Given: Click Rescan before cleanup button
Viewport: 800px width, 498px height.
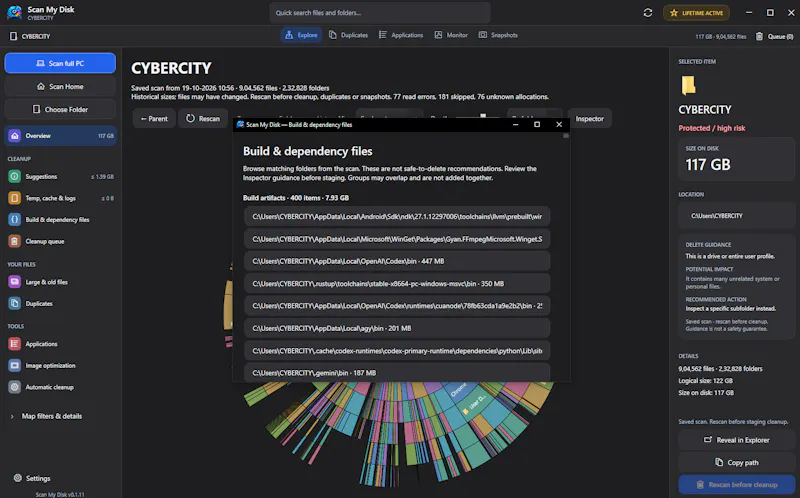Looking at the screenshot, I should pos(736,485).
